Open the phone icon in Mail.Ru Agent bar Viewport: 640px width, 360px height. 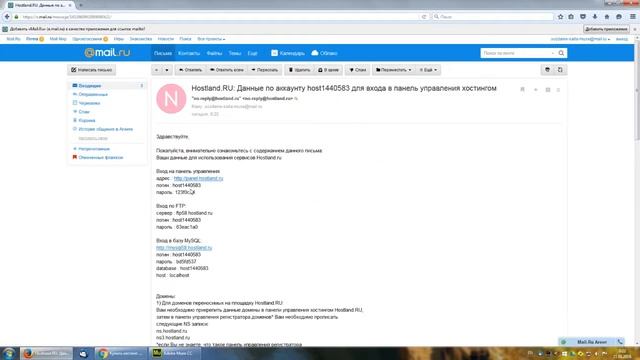[620, 342]
